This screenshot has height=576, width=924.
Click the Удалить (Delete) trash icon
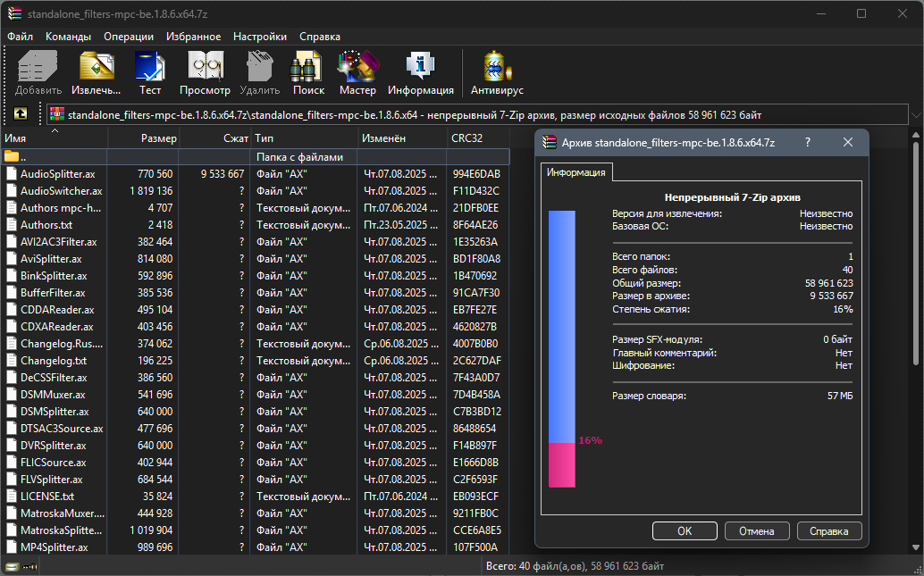coord(260,65)
